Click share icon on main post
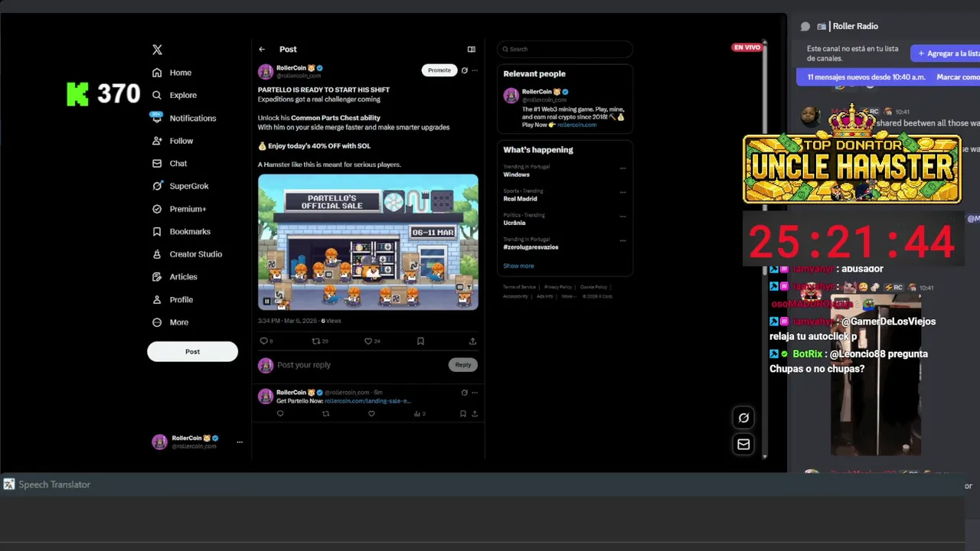Screen dimensions: 980x551 click(472, 341)
